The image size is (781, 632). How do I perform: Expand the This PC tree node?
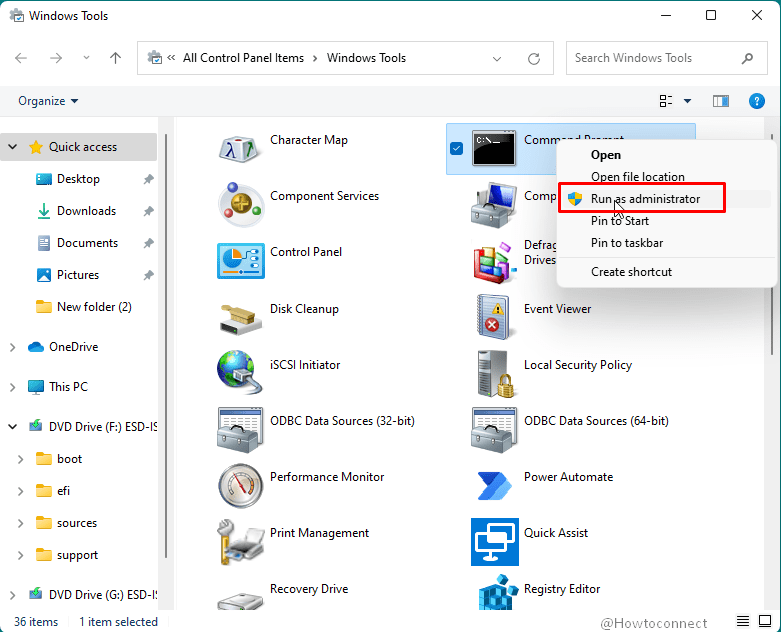point(13,387)
